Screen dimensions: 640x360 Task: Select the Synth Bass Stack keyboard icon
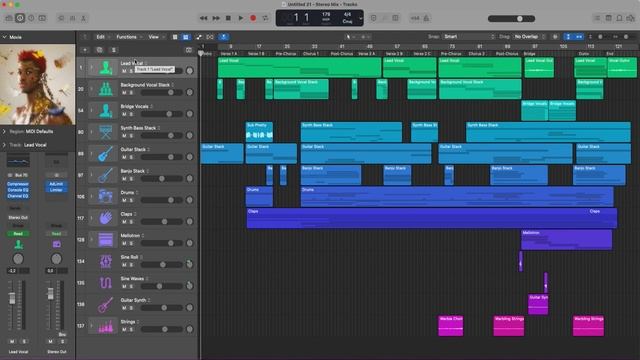pyautogui.click(x=106, y=132)
